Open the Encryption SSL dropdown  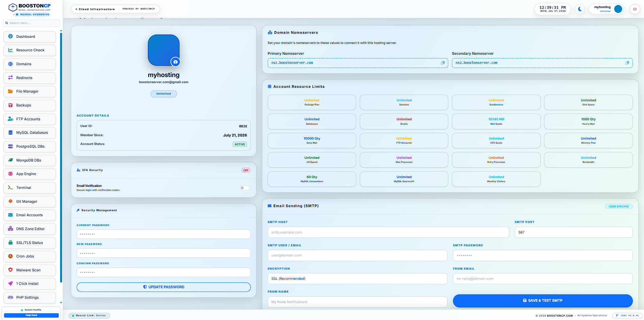[x=357, y=279]
